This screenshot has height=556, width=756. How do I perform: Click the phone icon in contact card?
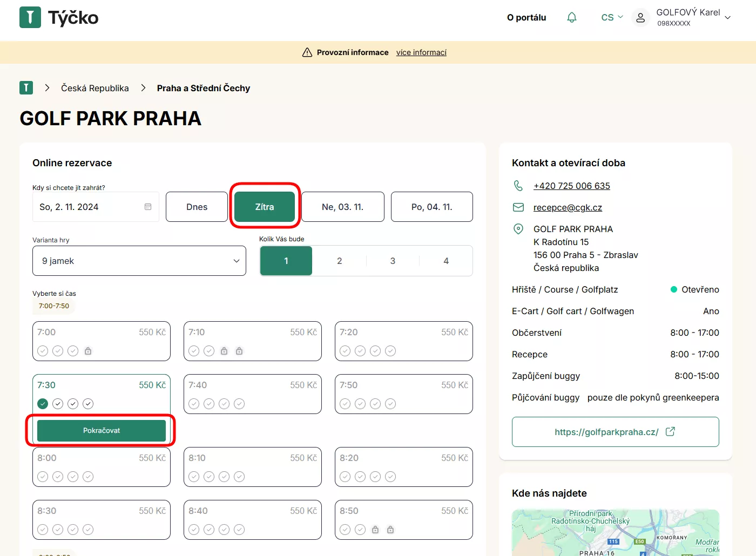tap(518, 186)
